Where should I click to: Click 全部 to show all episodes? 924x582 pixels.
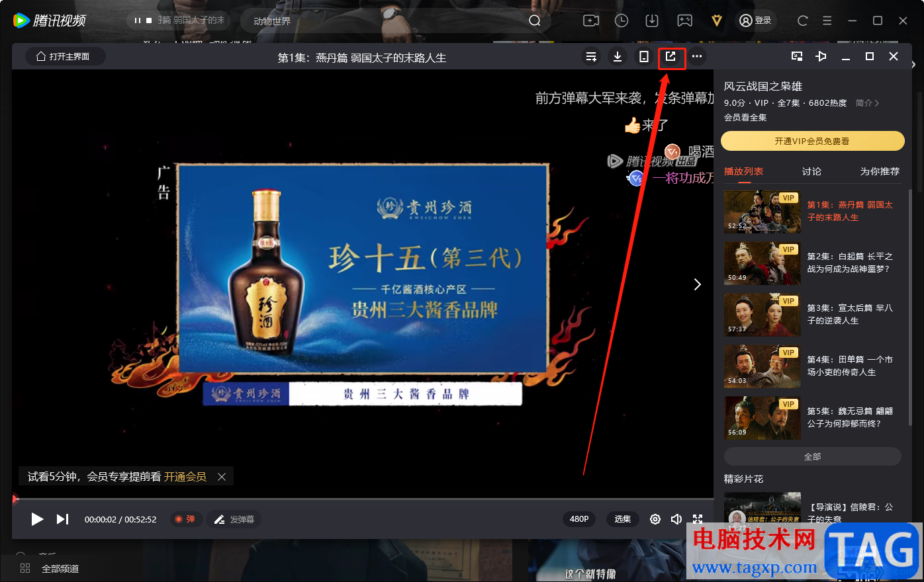click(812, 456)
